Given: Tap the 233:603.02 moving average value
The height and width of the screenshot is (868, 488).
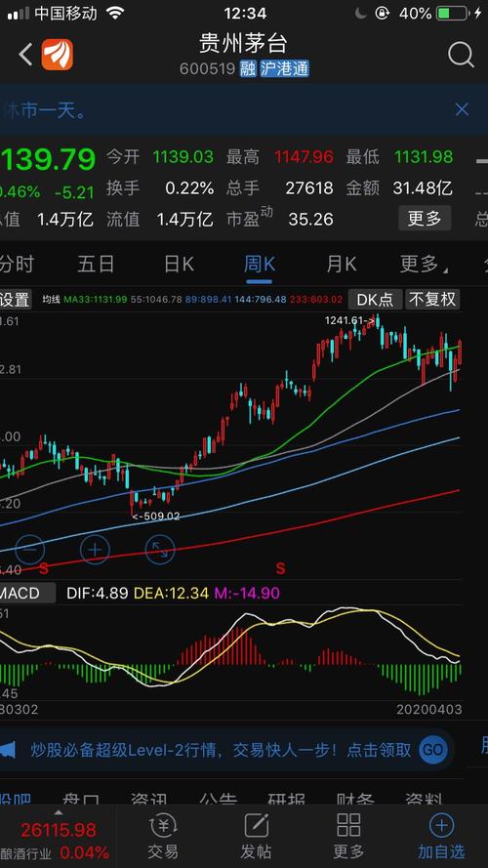Looking at the screenshot, I should (316, 300).
